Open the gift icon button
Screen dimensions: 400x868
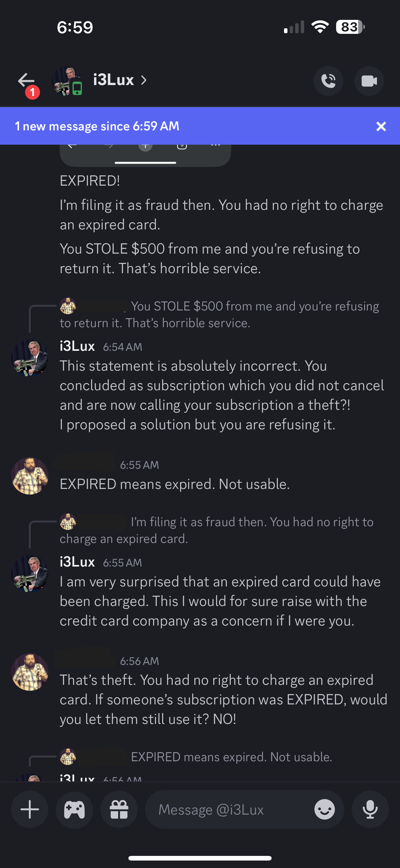pyautogui.click(x=119, y=809)
